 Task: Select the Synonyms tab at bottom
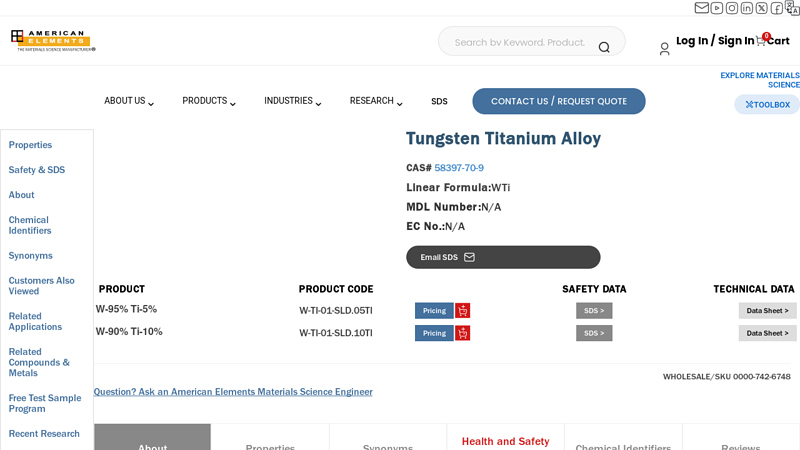(x=388, y=438)
